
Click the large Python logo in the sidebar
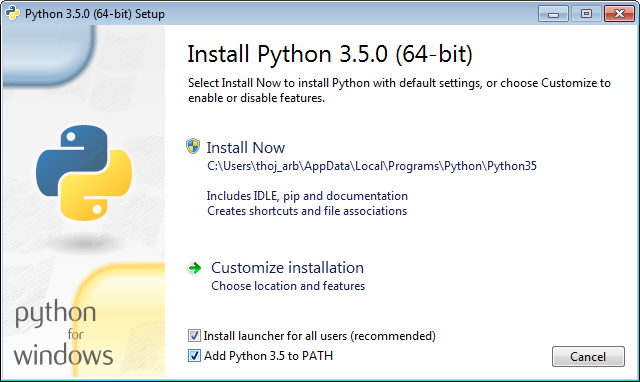[x=84, y=173]
